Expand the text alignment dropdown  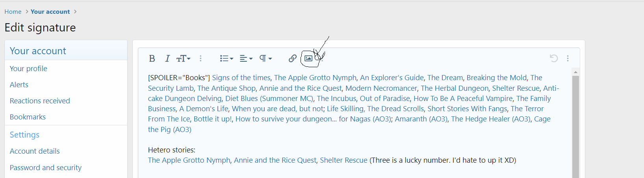tap(246, 59)
